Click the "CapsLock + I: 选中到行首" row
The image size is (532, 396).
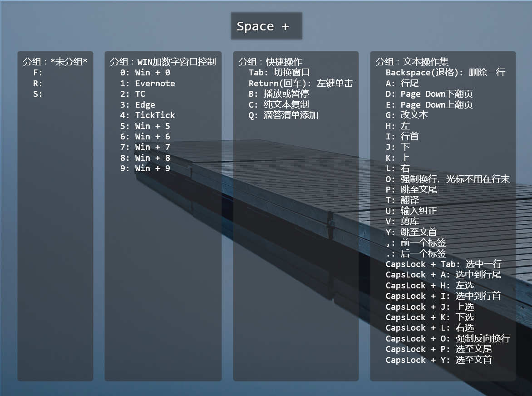click(x=443, y=296)
